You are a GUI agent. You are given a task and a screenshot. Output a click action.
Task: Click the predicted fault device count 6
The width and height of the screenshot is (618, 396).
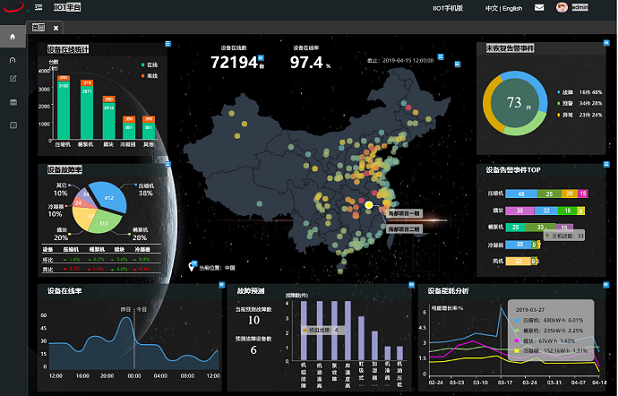pyautogui.click(x=253, y=350)
